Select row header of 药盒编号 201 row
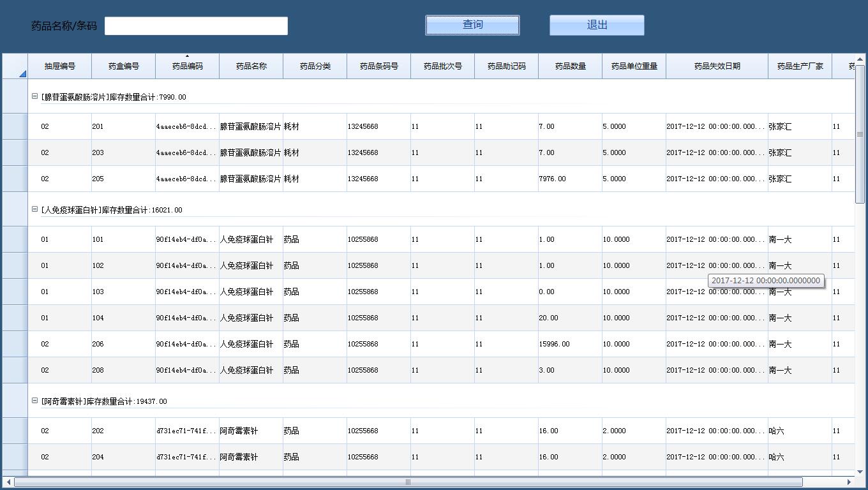The width and height of the screenshot is (868, 490). (x=15, y=126)
